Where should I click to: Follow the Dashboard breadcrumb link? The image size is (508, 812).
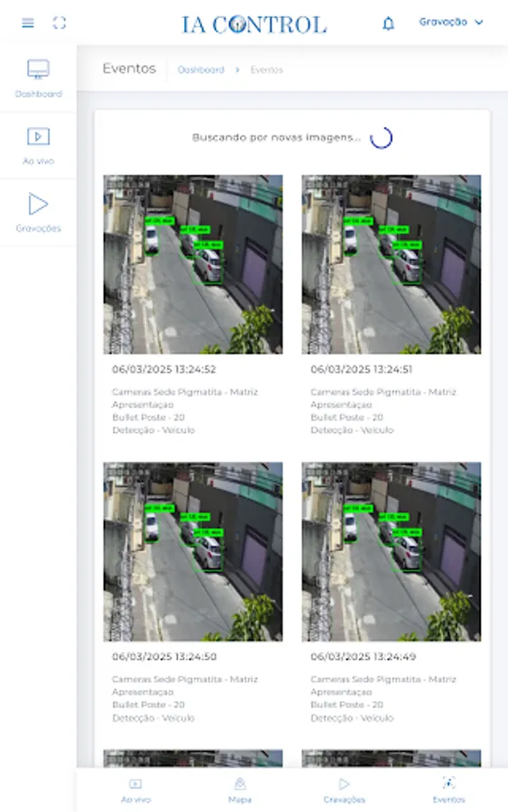click(x=201, y=69)
